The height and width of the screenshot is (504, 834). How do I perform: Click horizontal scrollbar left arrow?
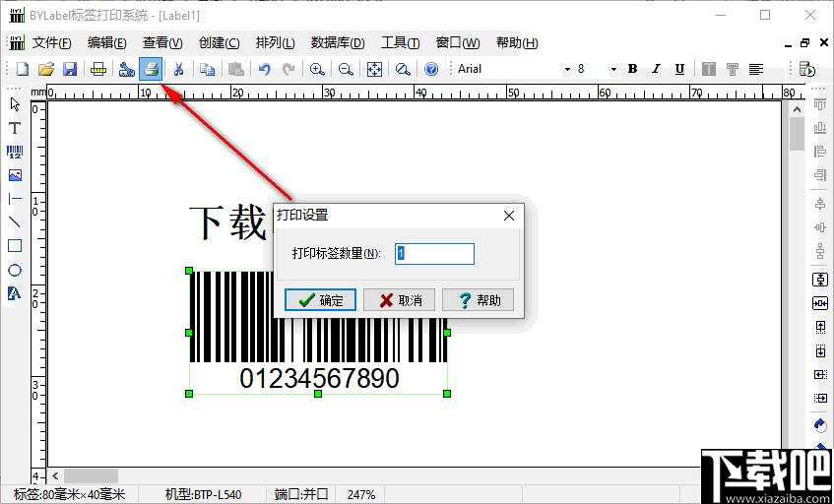[x=55, y=475]
